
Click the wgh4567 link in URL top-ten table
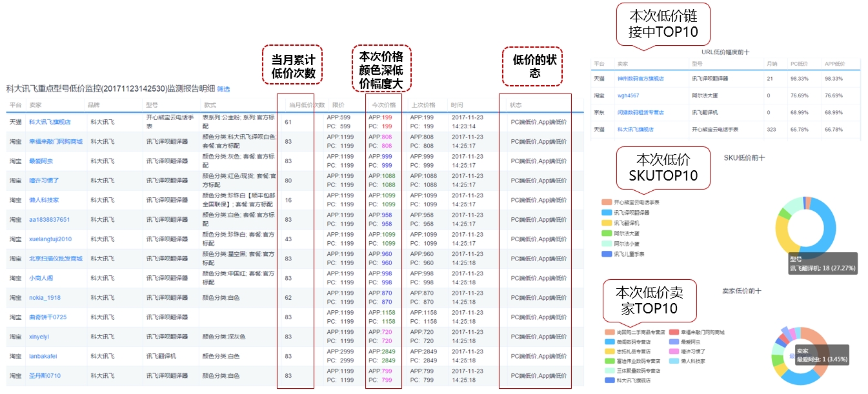628,95
